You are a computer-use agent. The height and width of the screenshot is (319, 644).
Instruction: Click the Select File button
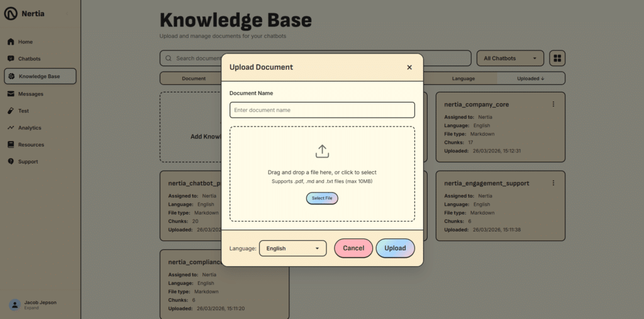pyautogui.click(x=322, y=198)
